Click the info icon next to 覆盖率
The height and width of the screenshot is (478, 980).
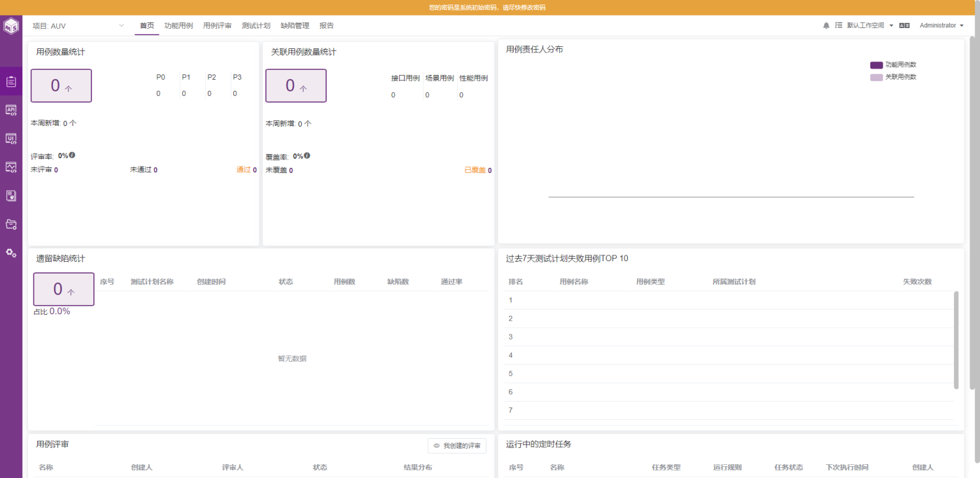(306, 155)
